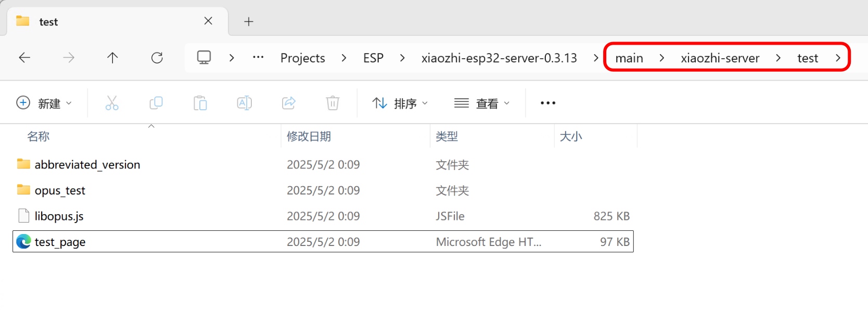Add a new tab

(x=249, y=21)
